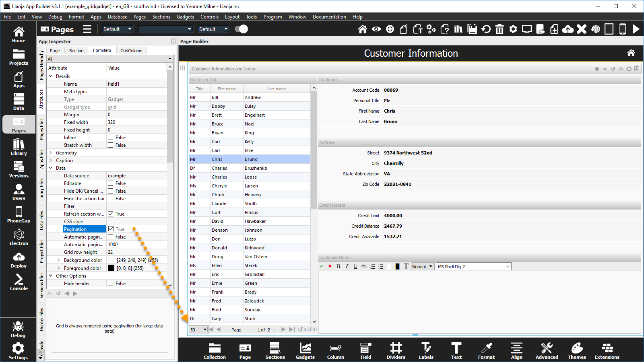The image size is (644, 362).
Task: Expand the Geometry attribute group
Action: (x=51, y=153)
